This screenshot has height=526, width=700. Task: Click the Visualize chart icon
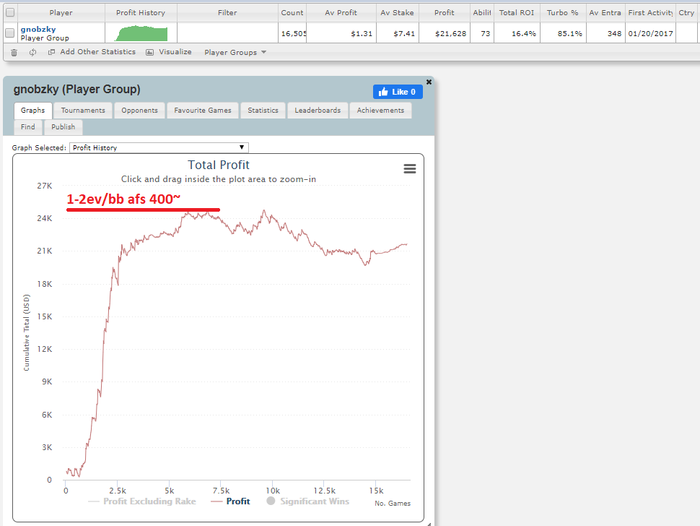(x=150, y=52)
